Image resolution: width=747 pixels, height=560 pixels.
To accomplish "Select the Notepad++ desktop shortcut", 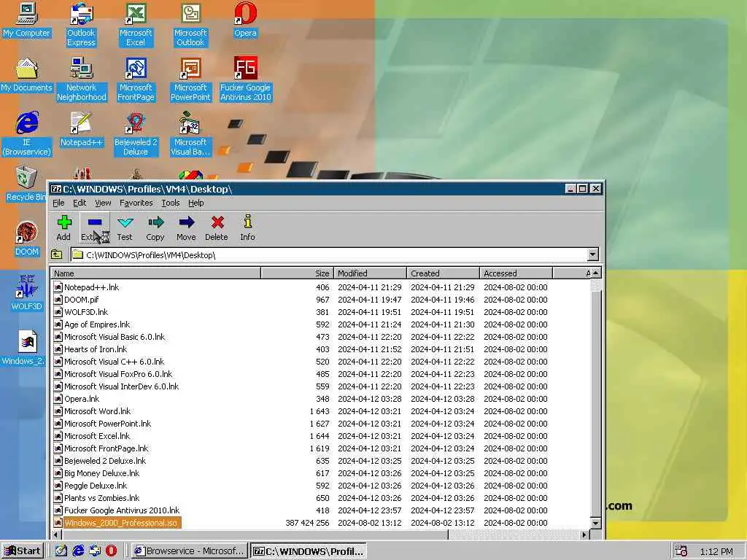I will point(82,130).
